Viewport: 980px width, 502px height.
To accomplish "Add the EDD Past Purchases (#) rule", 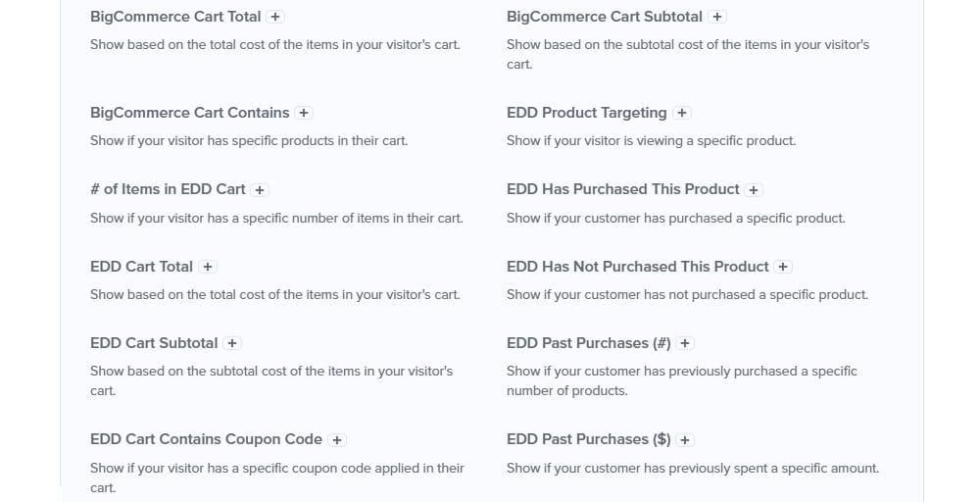I will [685, 343].
